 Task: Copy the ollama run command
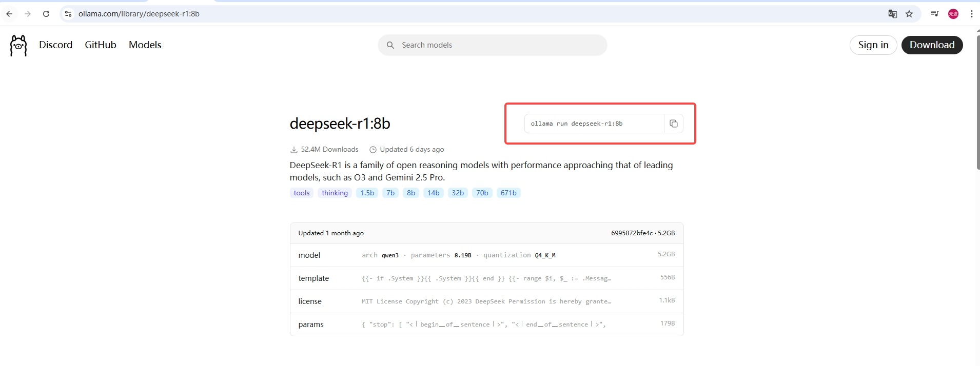674,124
